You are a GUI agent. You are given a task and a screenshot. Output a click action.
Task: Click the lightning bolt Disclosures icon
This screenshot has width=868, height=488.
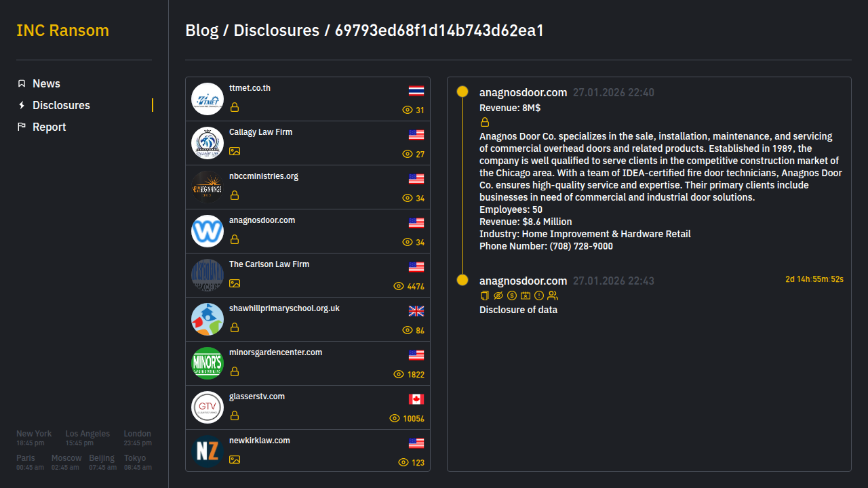click(x=22, y=105)
